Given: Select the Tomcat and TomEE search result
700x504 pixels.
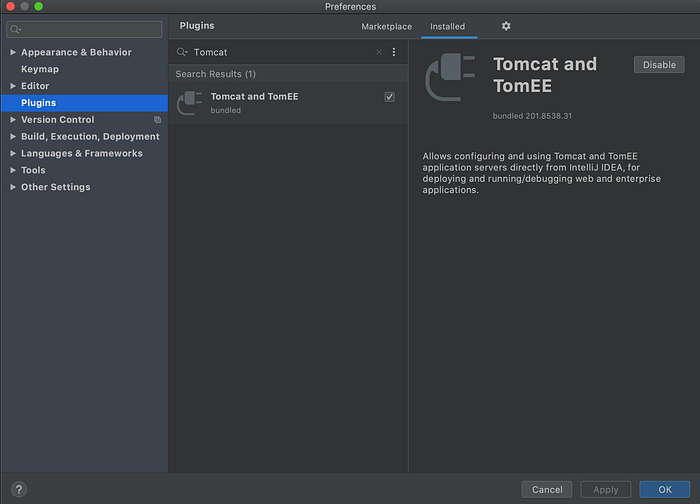Looking at the screenshot, I should click(288, 103).
